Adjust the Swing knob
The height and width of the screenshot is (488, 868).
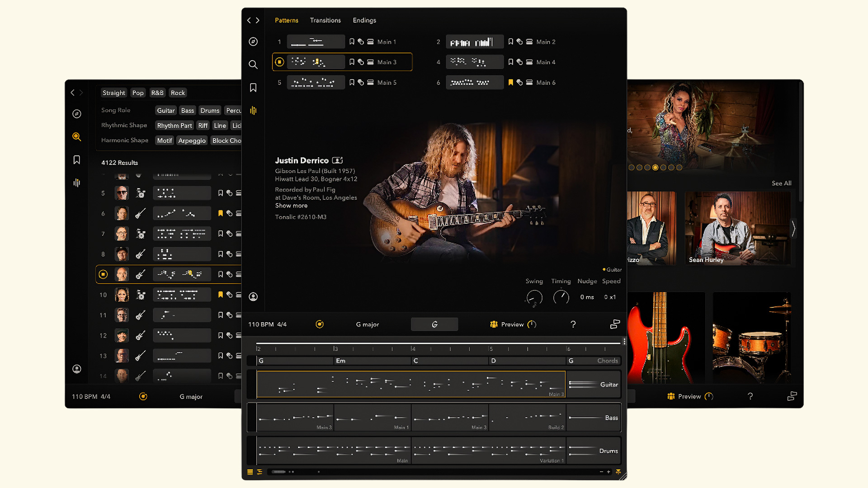534,297
